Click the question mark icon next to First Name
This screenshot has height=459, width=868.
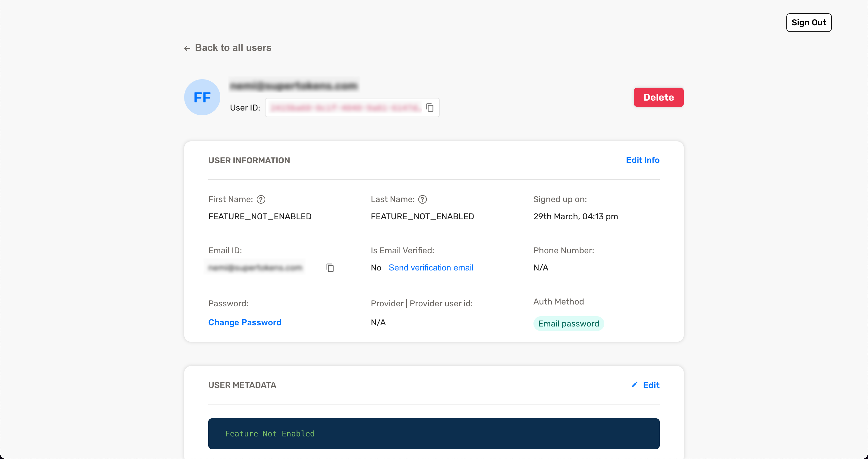tap(261, 200)
